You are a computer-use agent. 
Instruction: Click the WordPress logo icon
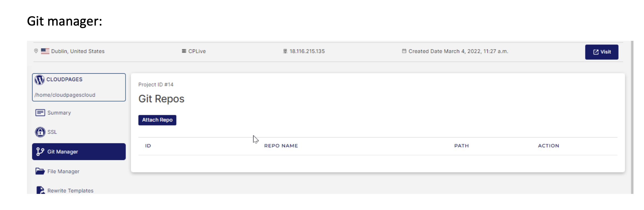pyautogui.click(x=39, y=80)
